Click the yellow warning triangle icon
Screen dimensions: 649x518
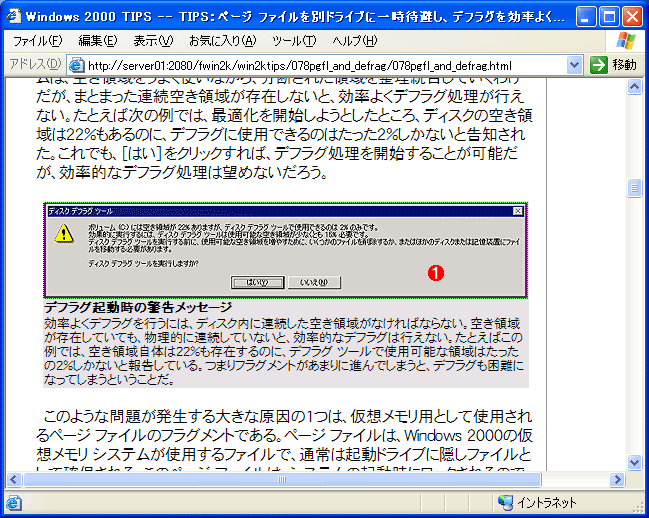pyautogui.click(x=64, y=234)
